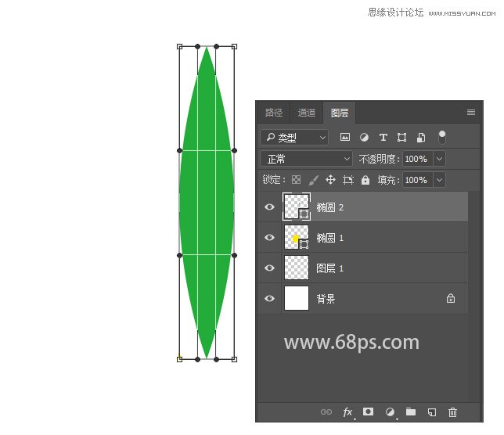504x435 pixels.
Task: Click the bottom-right warp corner handle
Action: (x=234, y=359)
